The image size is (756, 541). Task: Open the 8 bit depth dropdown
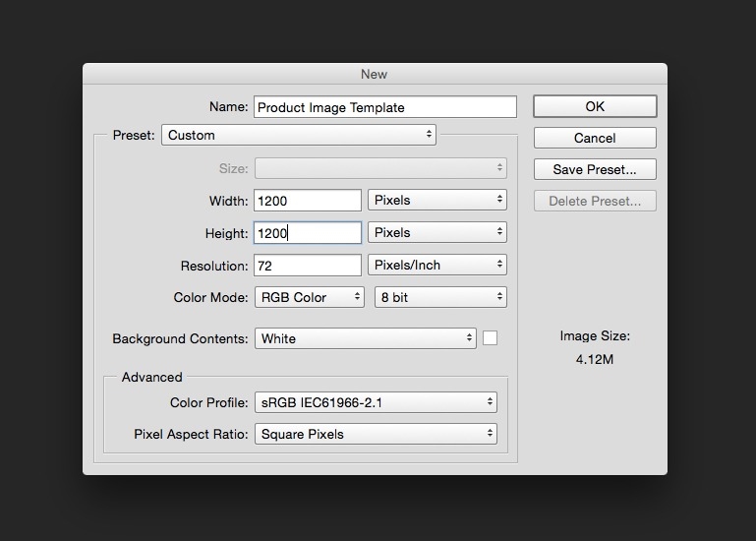(x=440, y=297)
